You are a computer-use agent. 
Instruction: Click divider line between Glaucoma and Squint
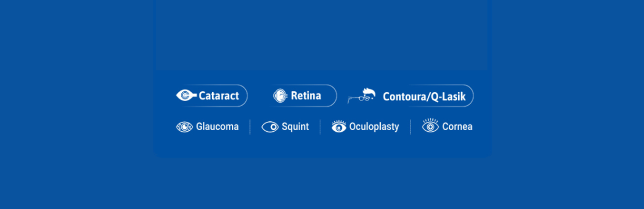[x=250, y=127]
